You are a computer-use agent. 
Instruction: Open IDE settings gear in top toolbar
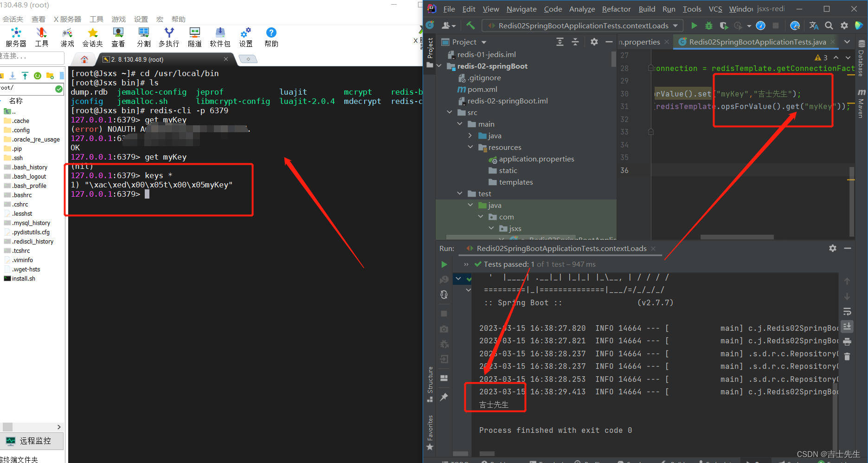tap(844, 26)
